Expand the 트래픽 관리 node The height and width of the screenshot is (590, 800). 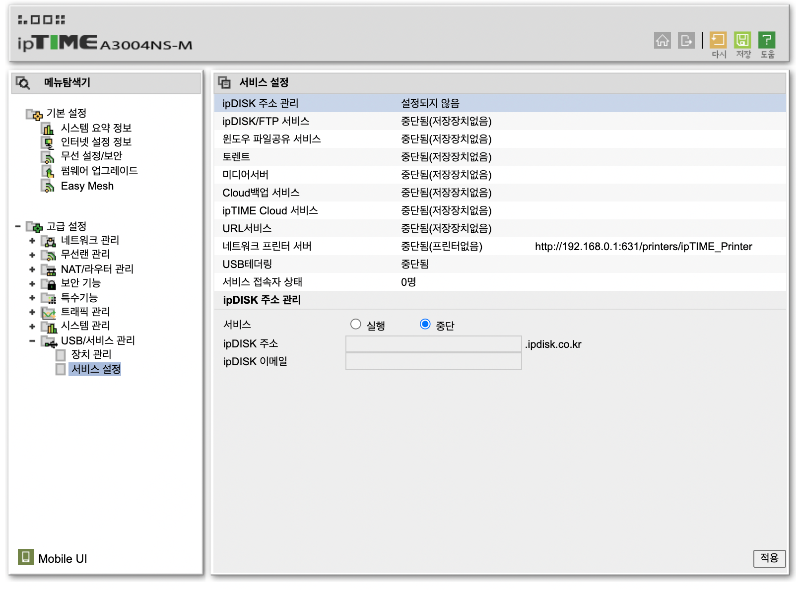(32, 312)
